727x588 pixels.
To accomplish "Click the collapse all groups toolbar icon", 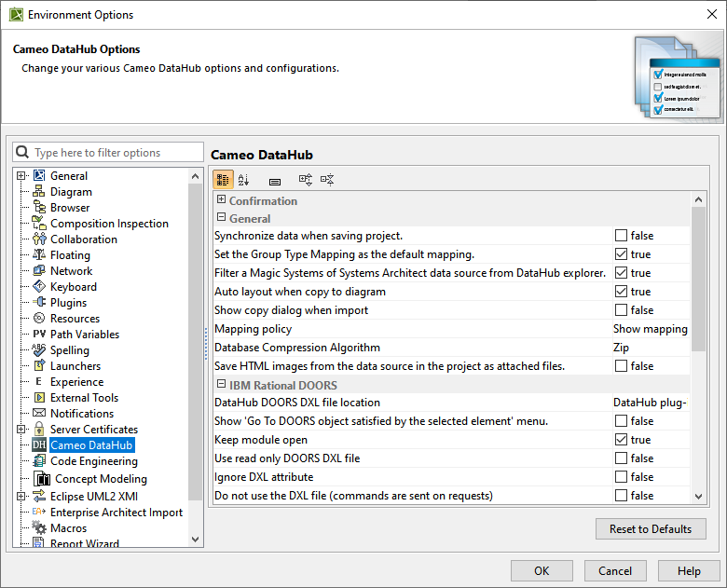I will click(327, 180).
